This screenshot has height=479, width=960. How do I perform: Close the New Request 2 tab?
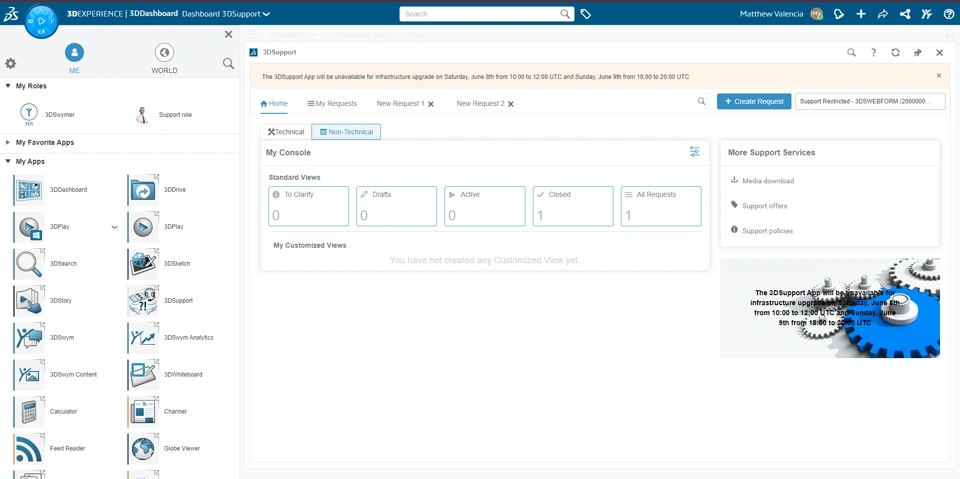tap(511, 104)
